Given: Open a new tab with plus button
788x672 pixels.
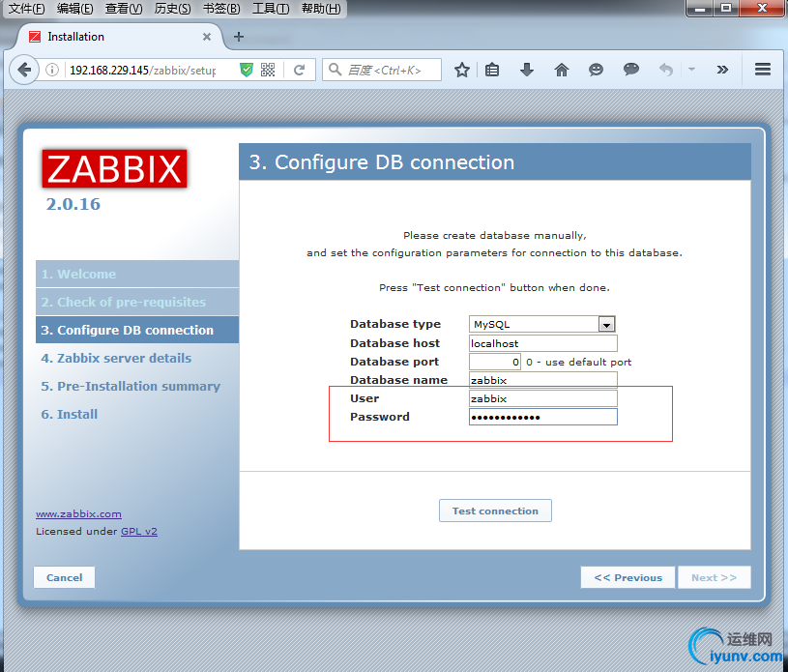Looking at the screenshot, I should [x=239, y=36].
